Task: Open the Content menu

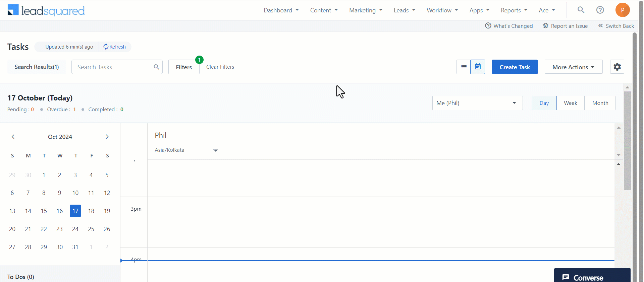Action: point(324,10)
